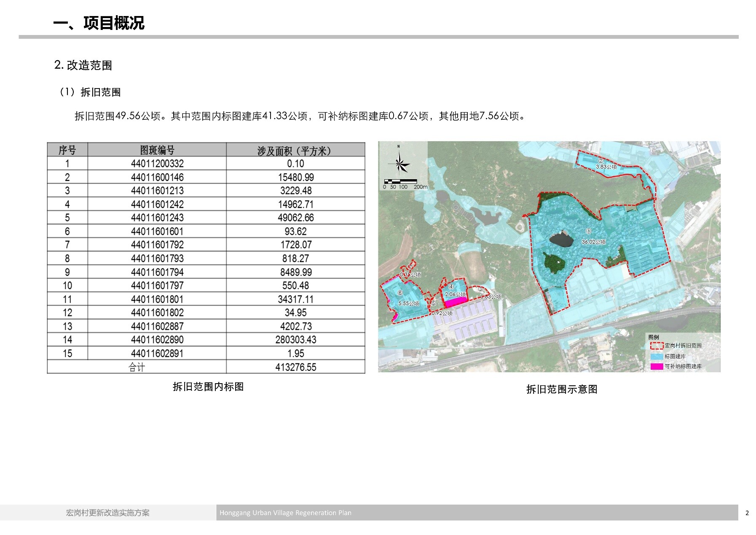
Task: Click the 涉及面积（平方米） column header
Action: pos(295,151)
